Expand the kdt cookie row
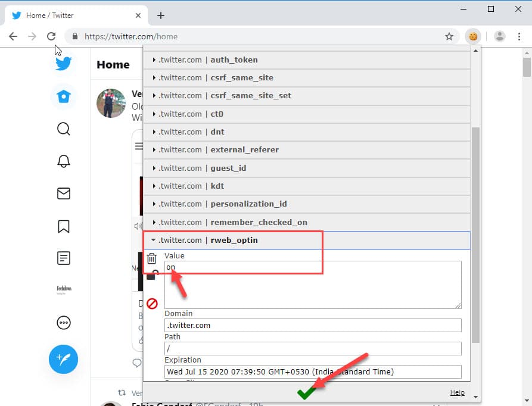This screenshot has width=532, height=406. tap(307, 186)
